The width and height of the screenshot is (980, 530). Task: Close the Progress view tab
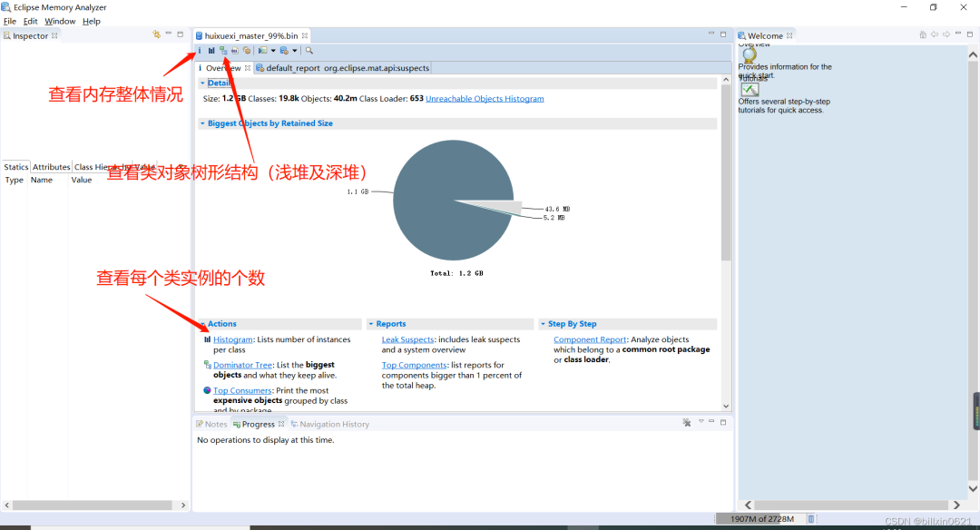281,424
